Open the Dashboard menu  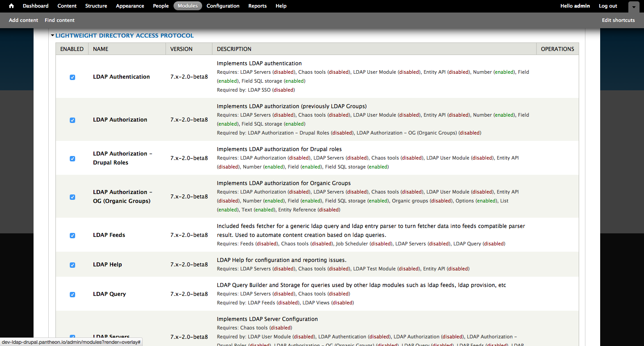click(x=36, y=6)
